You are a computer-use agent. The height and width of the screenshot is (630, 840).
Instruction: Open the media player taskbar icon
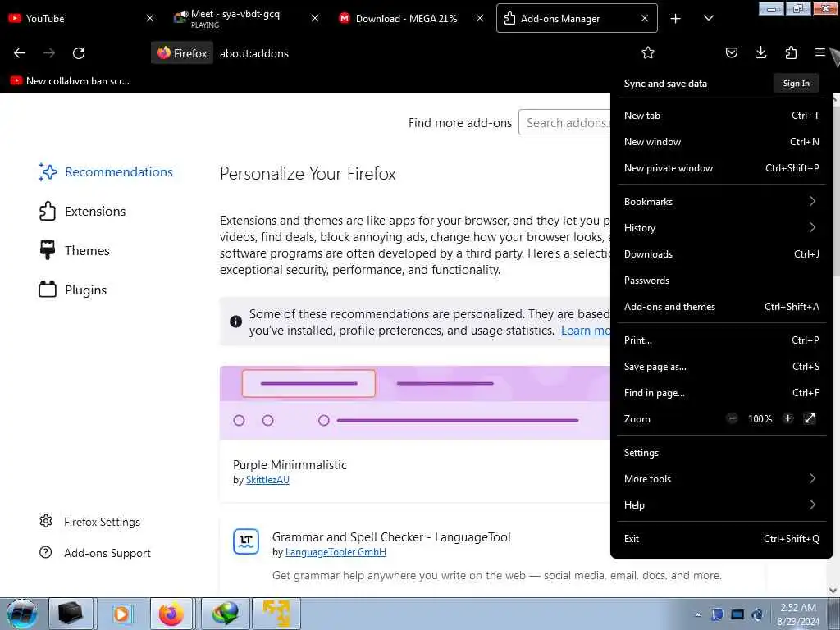click(x=121, y=614)
